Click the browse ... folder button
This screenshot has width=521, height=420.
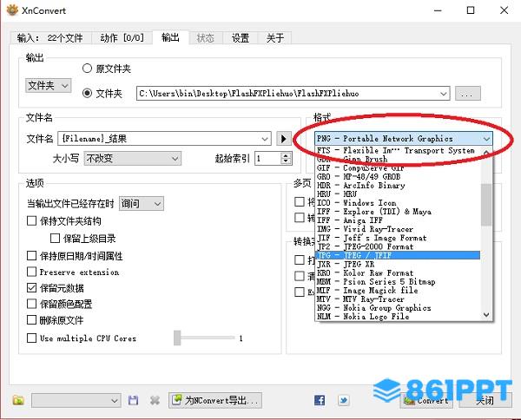pyautogui.click(x=467, y=94)
